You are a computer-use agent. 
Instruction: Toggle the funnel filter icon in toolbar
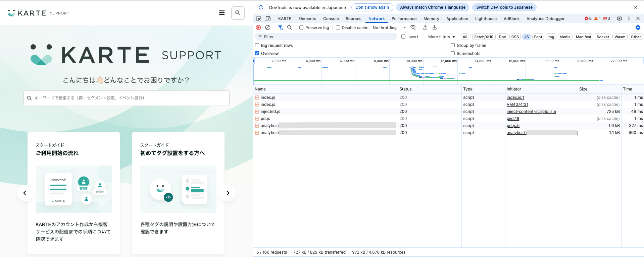(280, 27)
